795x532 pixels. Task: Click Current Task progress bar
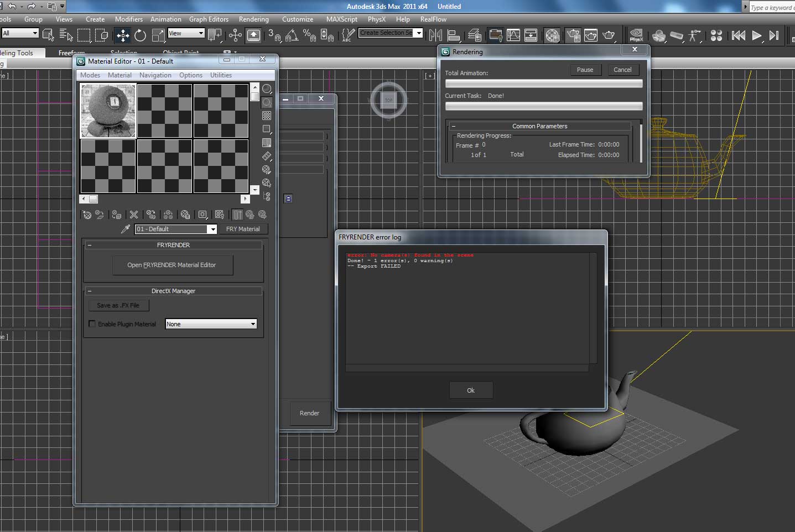(x=544, y=106)
